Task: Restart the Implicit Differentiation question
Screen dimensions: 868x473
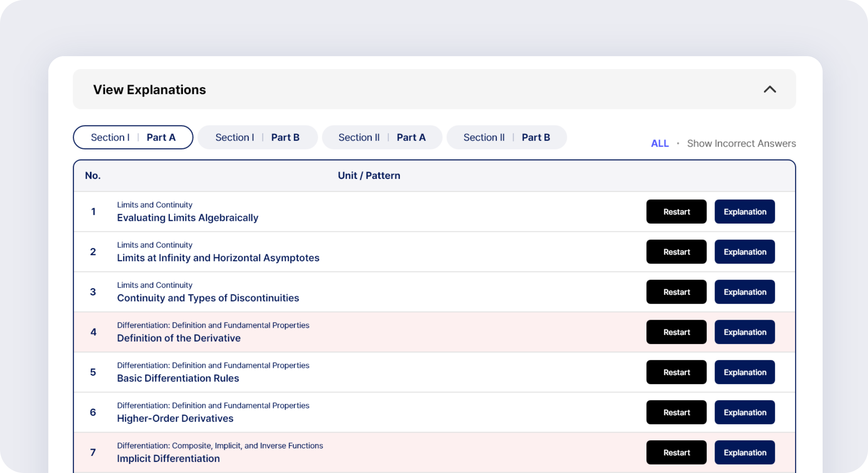Action: (676, 452)
